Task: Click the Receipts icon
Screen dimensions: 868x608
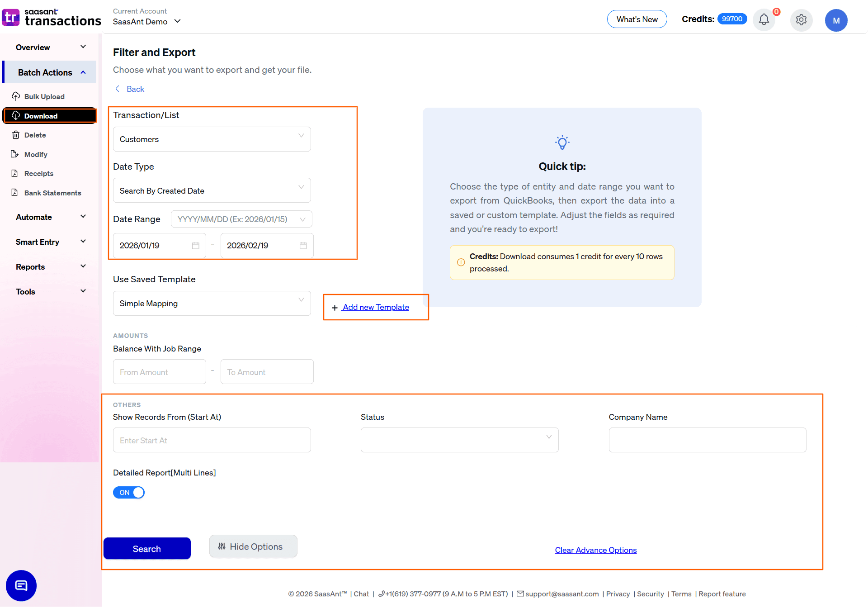Action: (x=16, y=173)
